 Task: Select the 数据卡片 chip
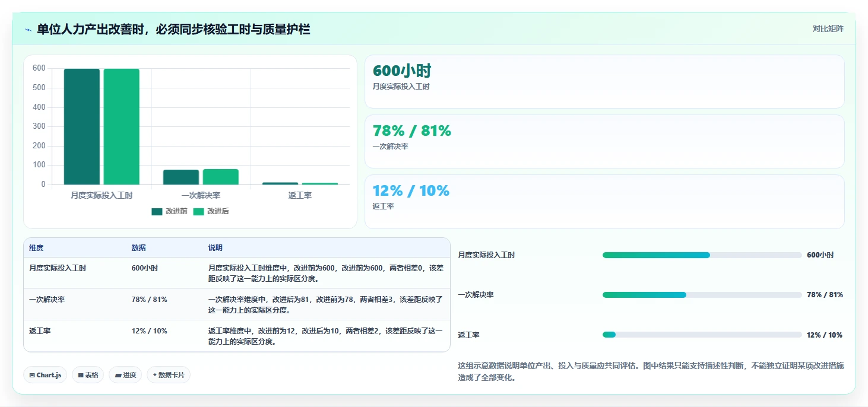click(x=169, y=375)
